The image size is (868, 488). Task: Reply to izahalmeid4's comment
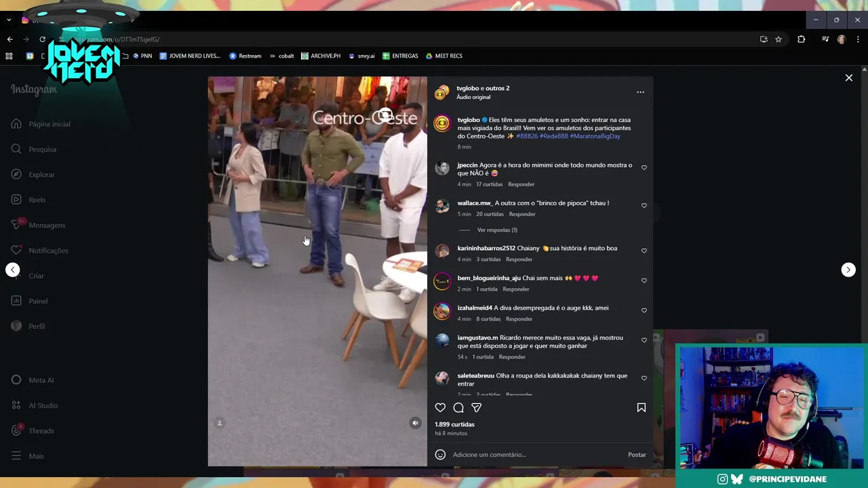tap(519, 319)
